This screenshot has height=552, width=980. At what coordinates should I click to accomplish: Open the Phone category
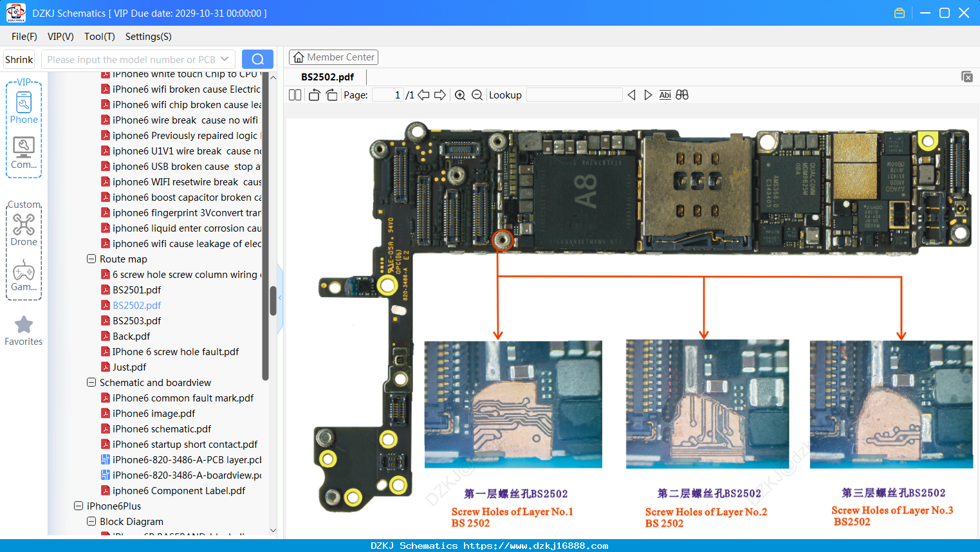coord(24,108)
